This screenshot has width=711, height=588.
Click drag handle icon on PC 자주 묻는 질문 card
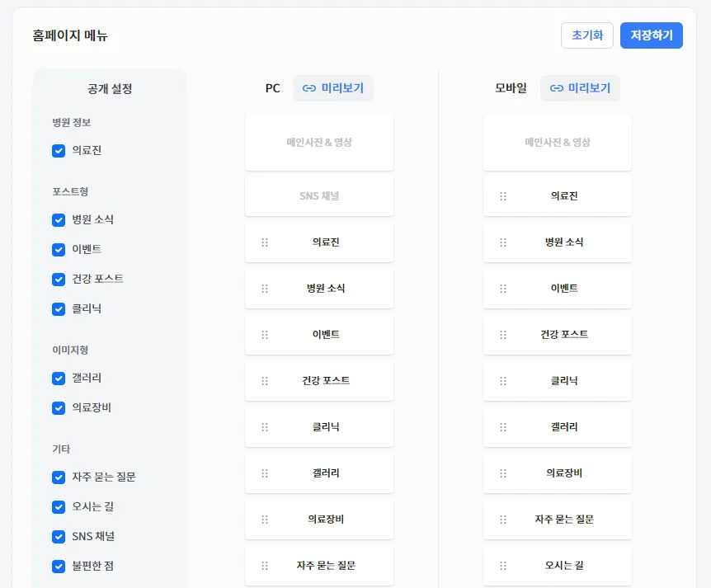point(265,566)
